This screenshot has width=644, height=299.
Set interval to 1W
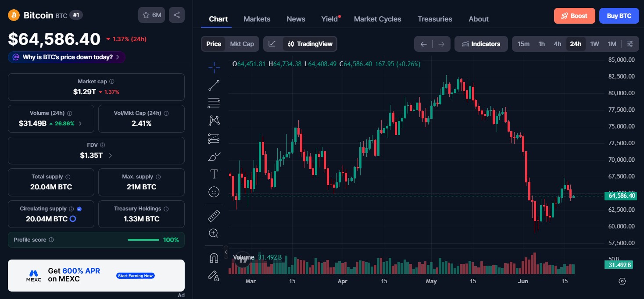point(594,44)
